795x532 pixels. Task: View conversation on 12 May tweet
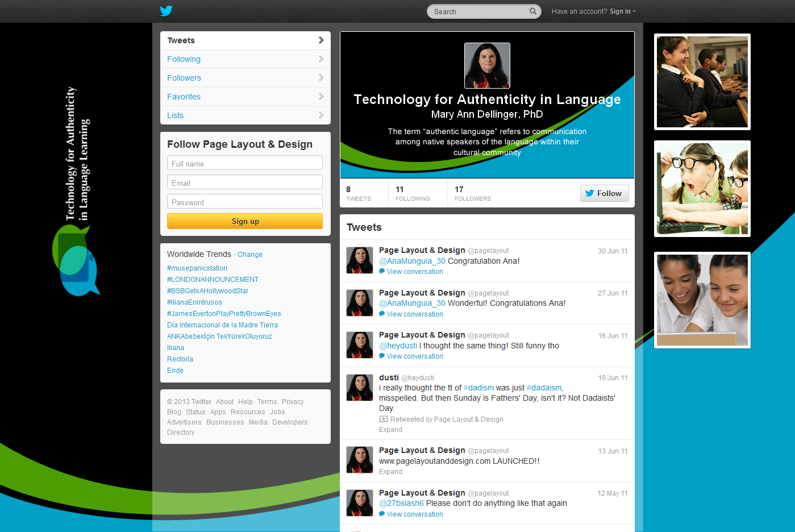pyautogui.click(x=415, y=514)
